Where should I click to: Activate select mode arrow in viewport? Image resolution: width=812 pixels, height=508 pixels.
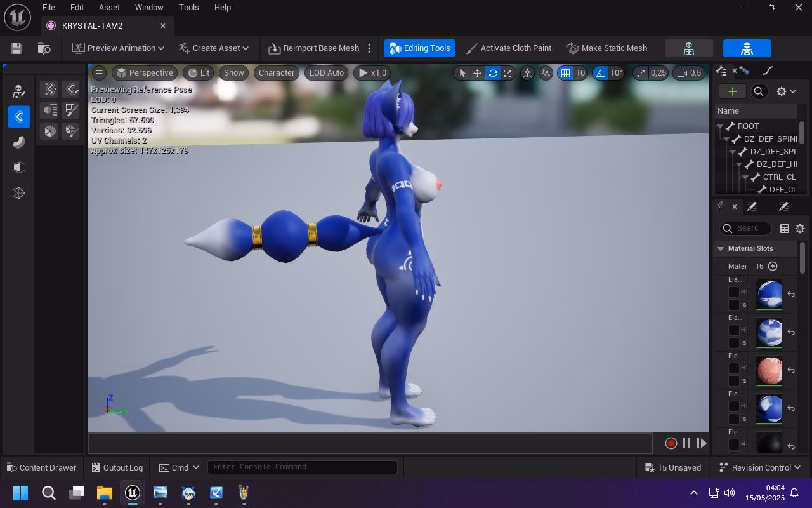tap(462, 73)
